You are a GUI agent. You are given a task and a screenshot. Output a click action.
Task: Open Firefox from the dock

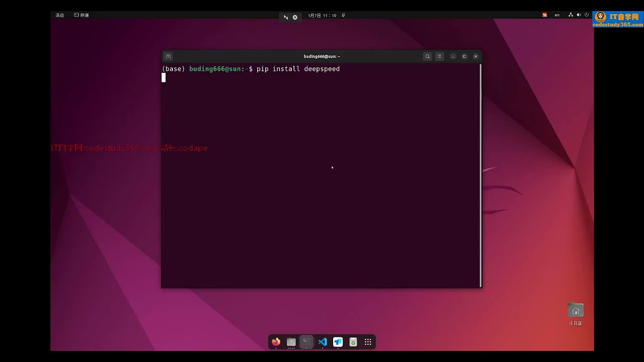pos(276,342)
